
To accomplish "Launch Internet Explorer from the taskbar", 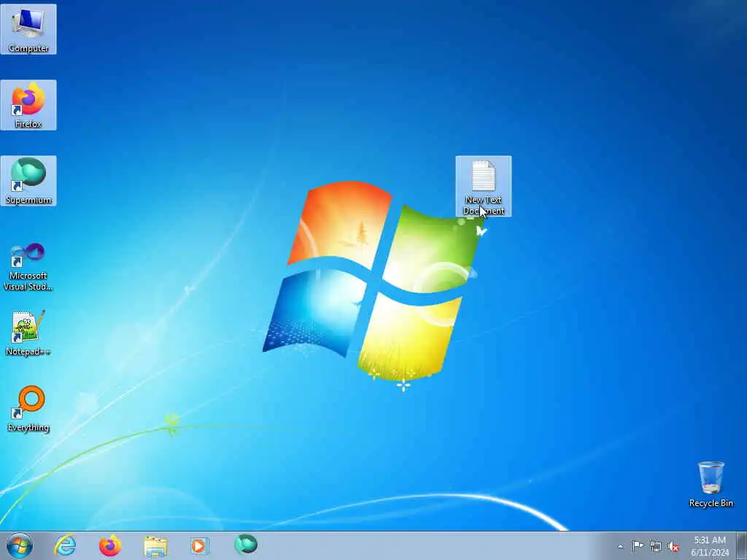I will [65, 545].
